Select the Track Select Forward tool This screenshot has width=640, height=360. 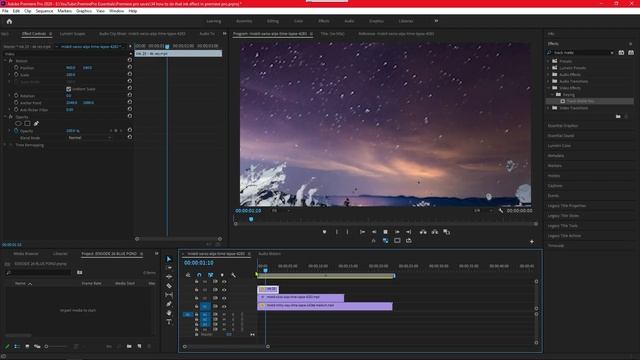click(169, 268)
